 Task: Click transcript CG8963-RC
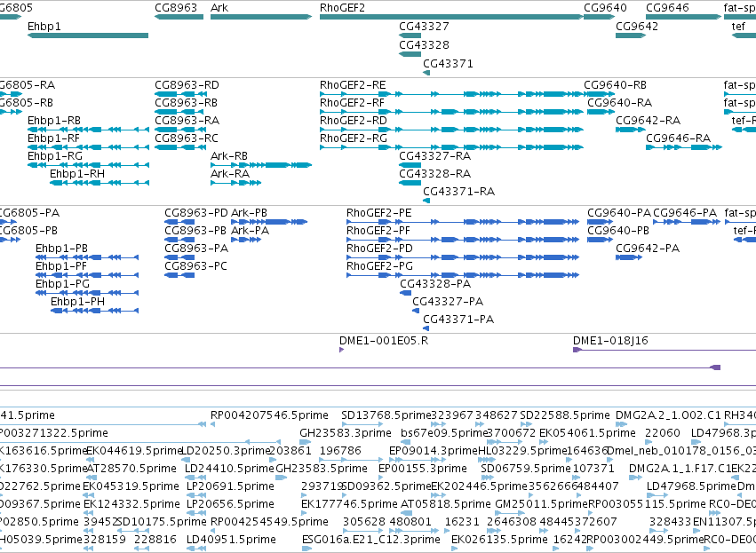coord(179,147)
